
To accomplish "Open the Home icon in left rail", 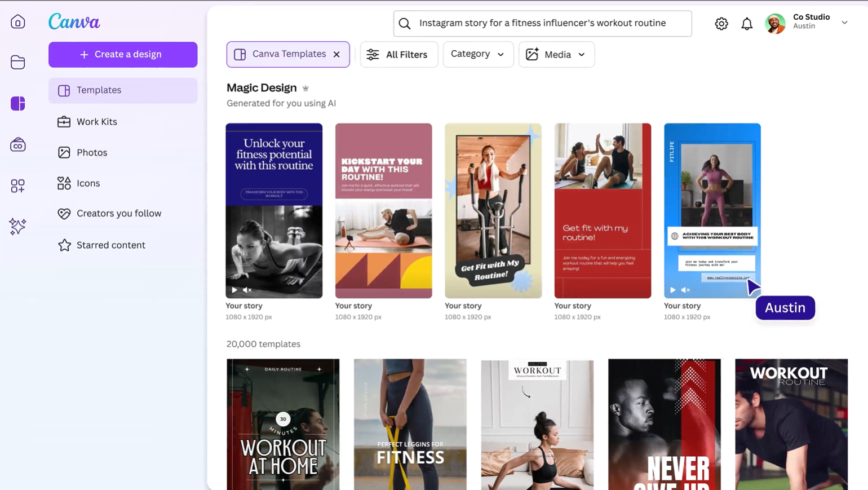I will click(18, 22).
